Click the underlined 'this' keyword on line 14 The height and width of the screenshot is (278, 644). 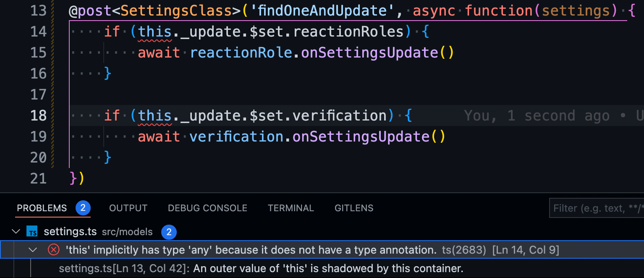click(154, 31)
